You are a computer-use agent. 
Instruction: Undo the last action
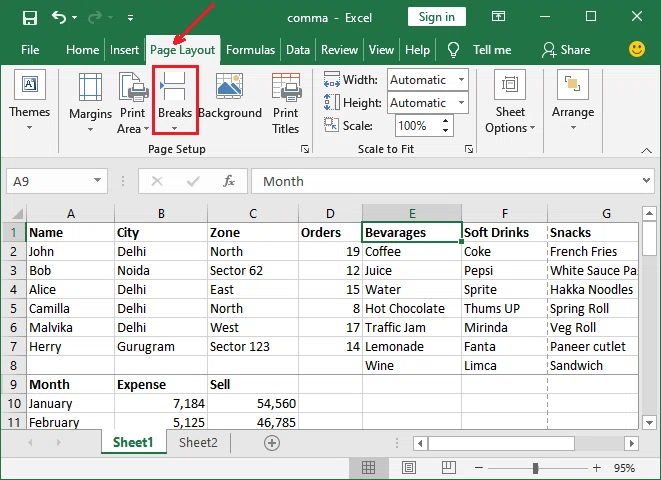pos(59,17)
